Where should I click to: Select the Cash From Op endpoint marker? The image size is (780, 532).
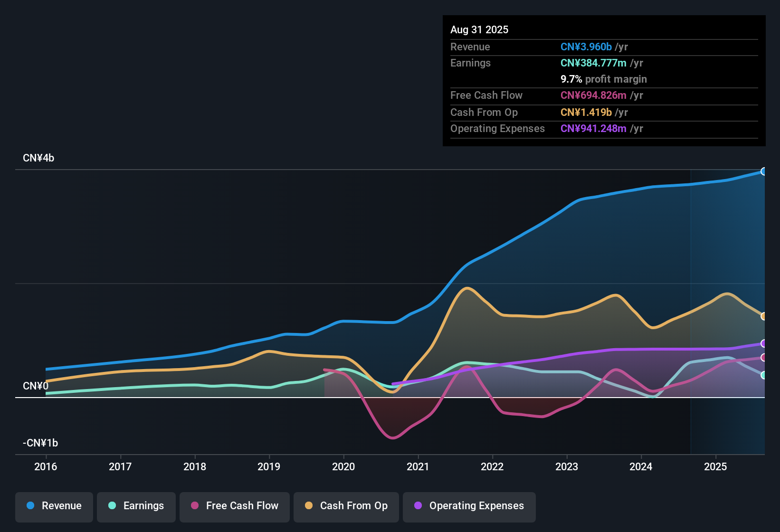(764, 315)
